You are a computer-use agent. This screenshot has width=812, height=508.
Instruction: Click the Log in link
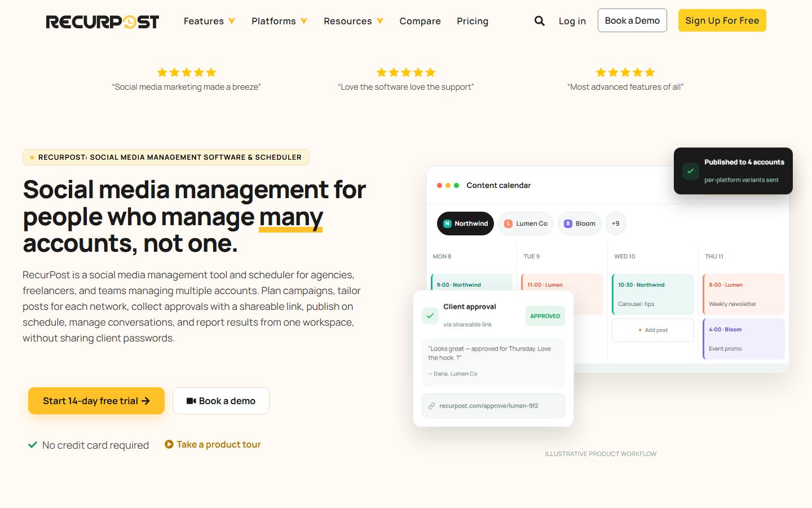[x=572, y=21]
